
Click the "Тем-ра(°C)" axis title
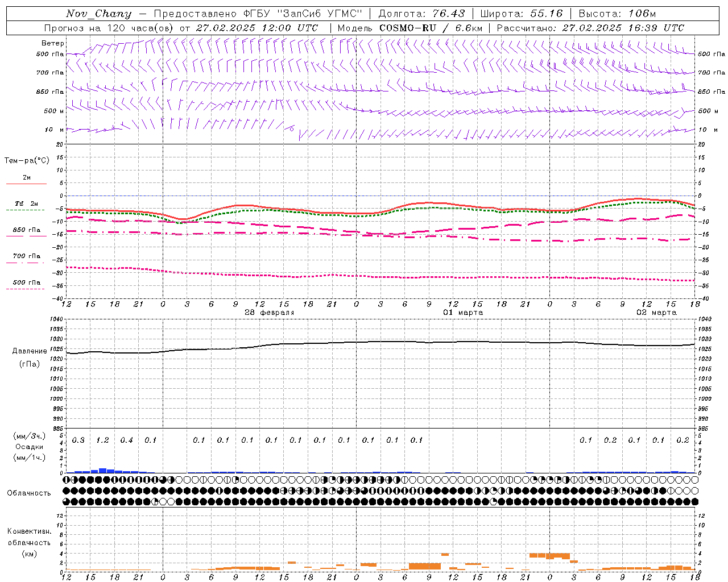[27, 161]
